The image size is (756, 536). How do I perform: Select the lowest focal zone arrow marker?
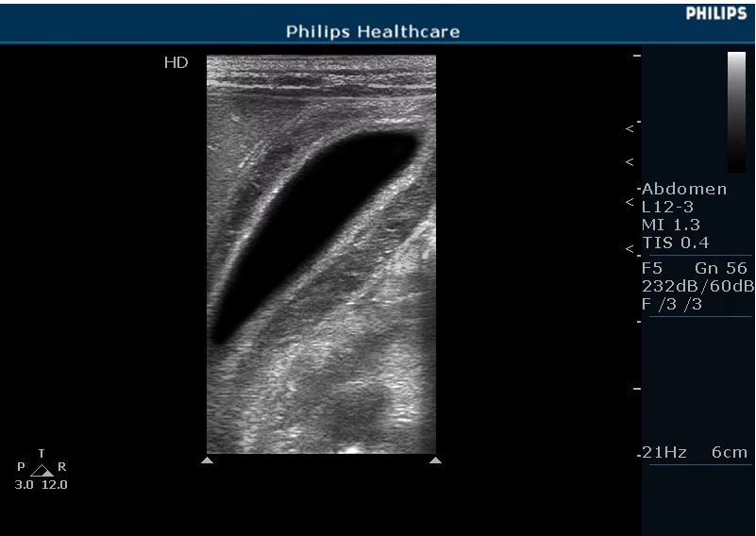pos(630,249)
